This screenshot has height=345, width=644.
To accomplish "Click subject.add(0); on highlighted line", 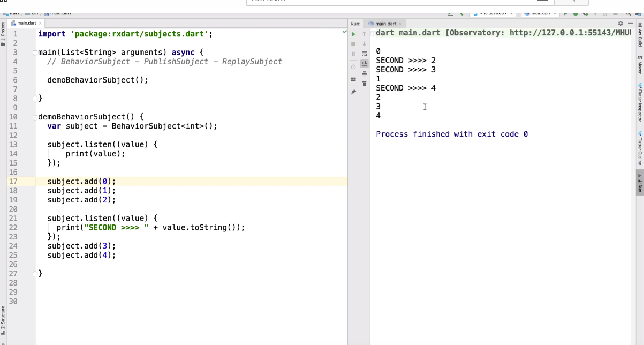I will [x=81, y=181].
